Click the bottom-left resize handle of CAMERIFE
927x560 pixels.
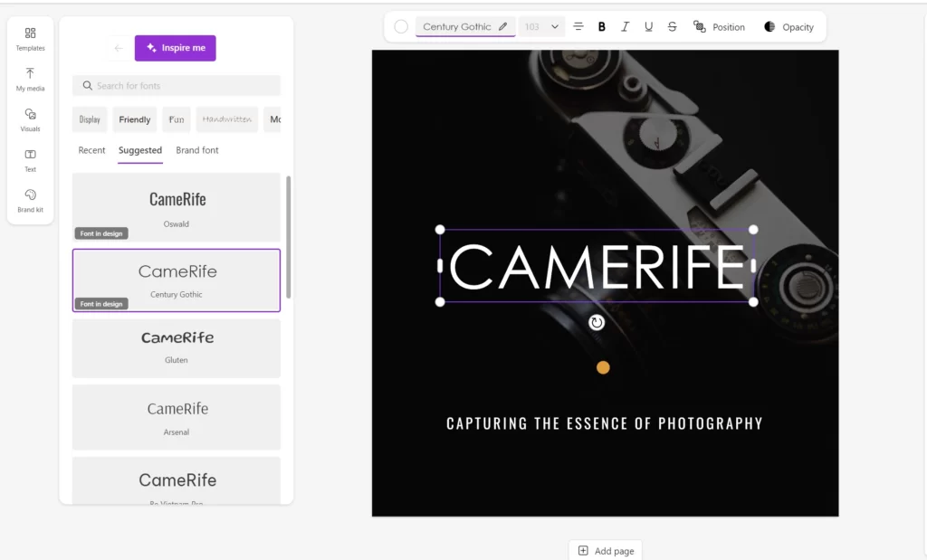pyautogui.click(x=440, y=302)
